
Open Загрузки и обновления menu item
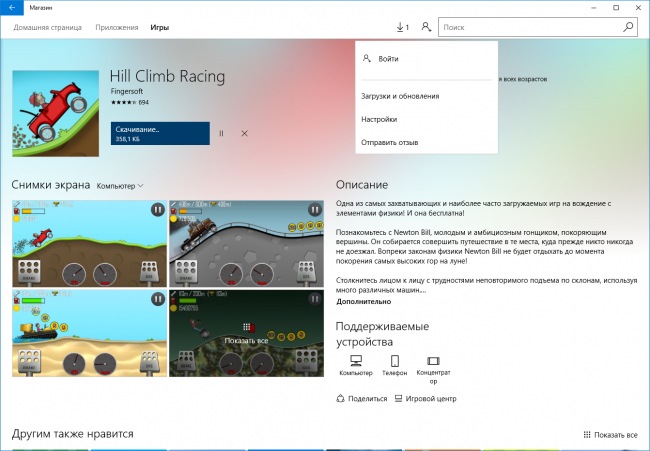point(427,96)
